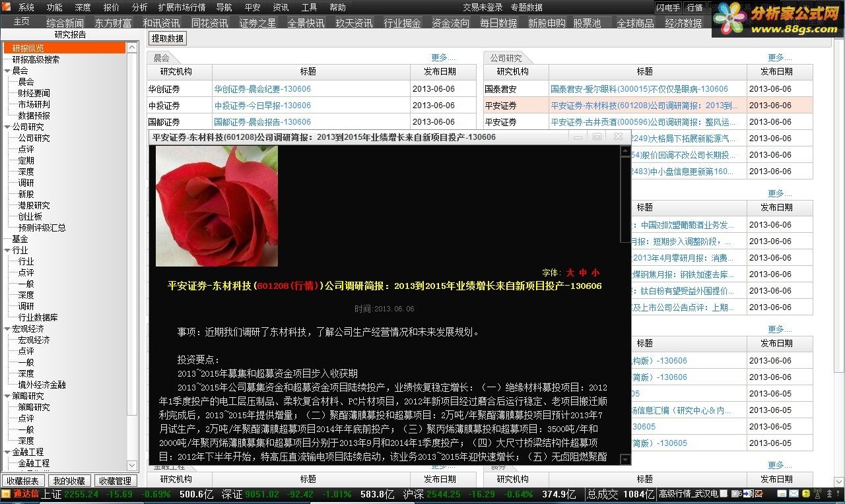Screen dimensions: 845x504
Task: Select 市场研判 tree item
Action: click(x=34, y=104)
